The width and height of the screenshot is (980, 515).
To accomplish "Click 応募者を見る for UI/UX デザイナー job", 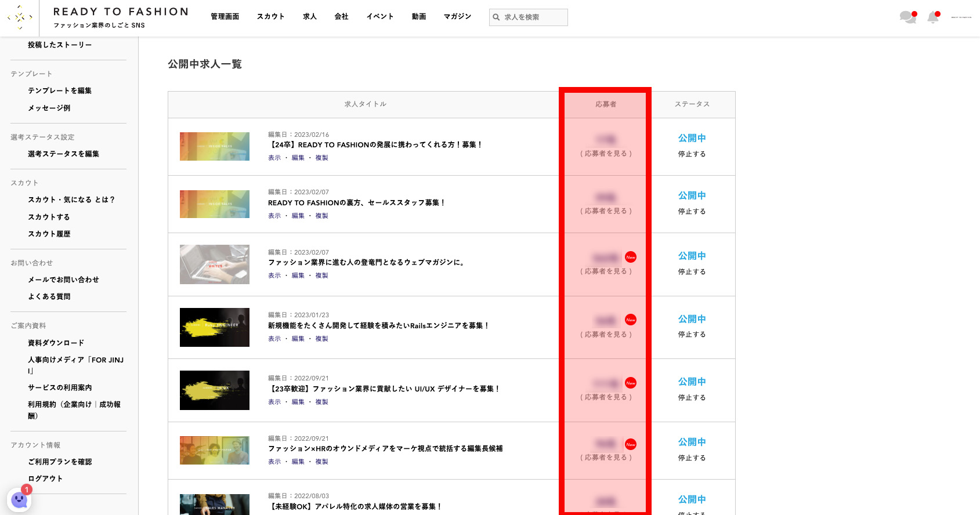I will coord(606,397).
